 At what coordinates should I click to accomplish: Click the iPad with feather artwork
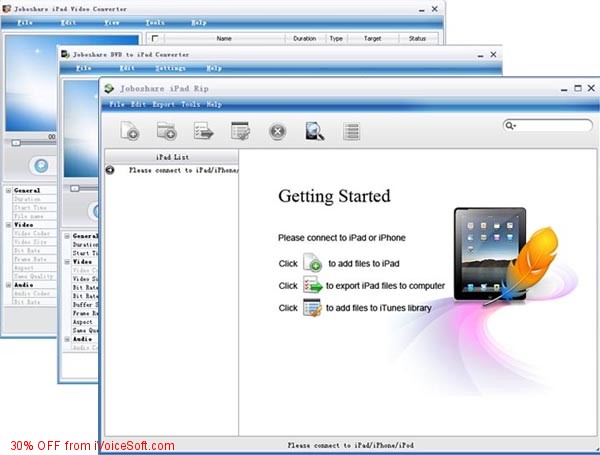(x=505, y=256)
